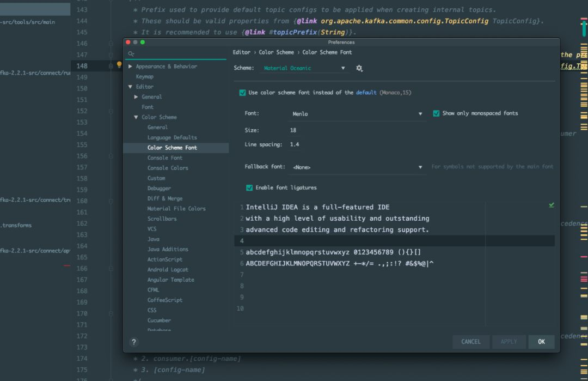Expand the General node under Editor

(x=136, y=97)
